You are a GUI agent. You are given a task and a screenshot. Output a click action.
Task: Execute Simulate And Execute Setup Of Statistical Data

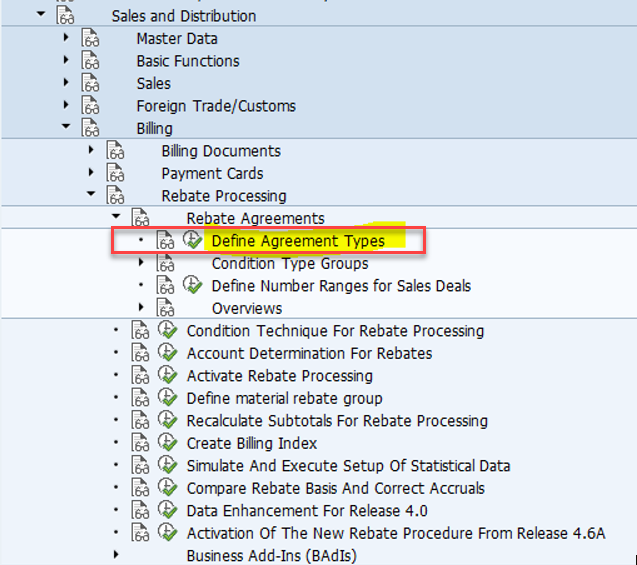(167, 465)
